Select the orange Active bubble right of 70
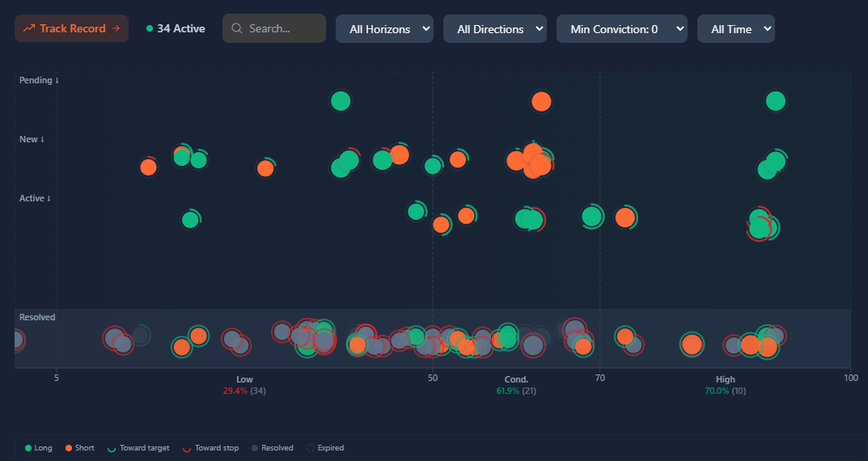The height and width of the screenshot is (461, 868). click(x=625, y=218)
